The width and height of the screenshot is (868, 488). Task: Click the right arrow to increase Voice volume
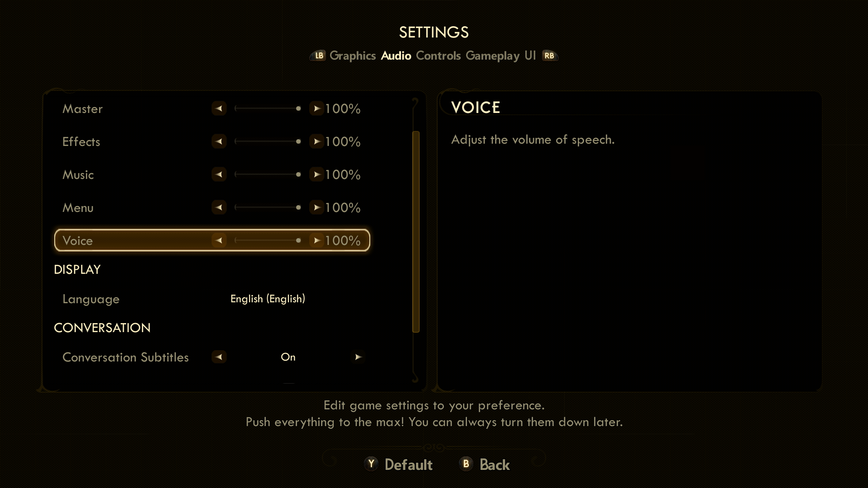pyautogui.click(x=316, y=240)
